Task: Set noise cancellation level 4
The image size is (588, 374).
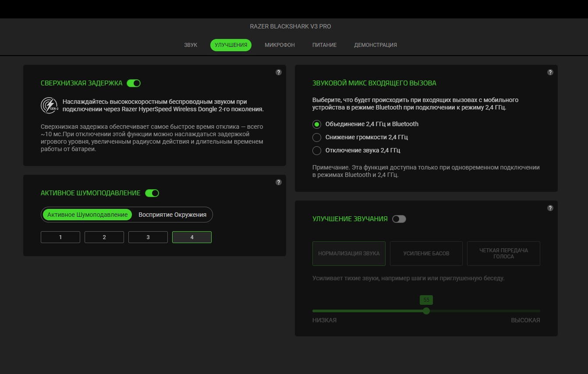Action: (x=192, y=237)
